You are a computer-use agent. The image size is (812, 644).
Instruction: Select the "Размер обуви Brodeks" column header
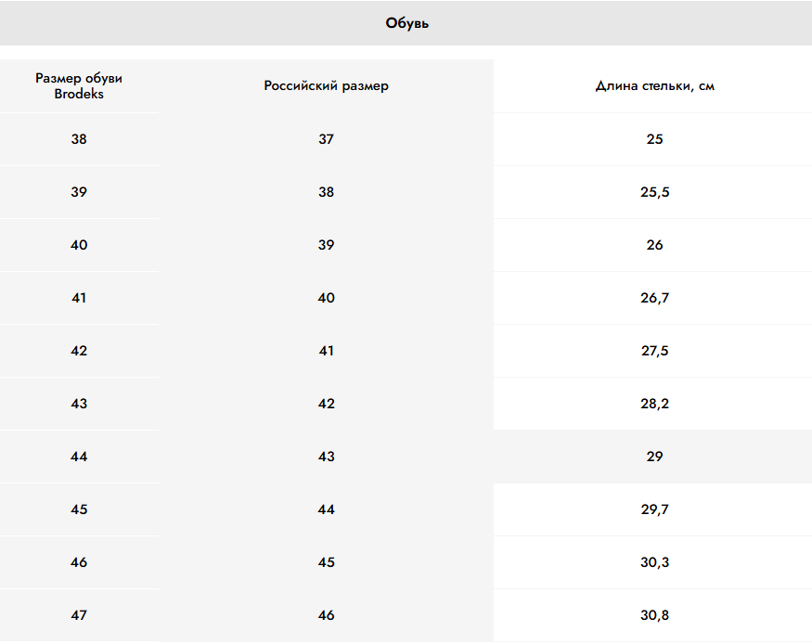pos(79,86)
